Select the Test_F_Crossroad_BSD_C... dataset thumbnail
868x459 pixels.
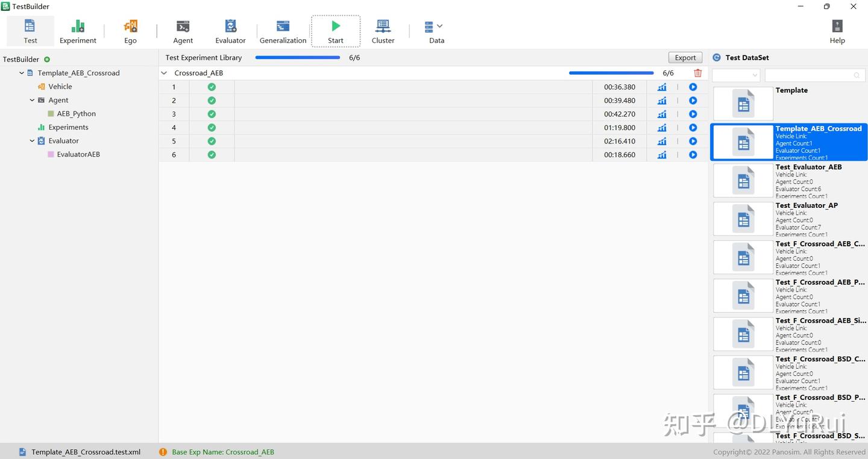pyautogui.click(x=743, y=373)
